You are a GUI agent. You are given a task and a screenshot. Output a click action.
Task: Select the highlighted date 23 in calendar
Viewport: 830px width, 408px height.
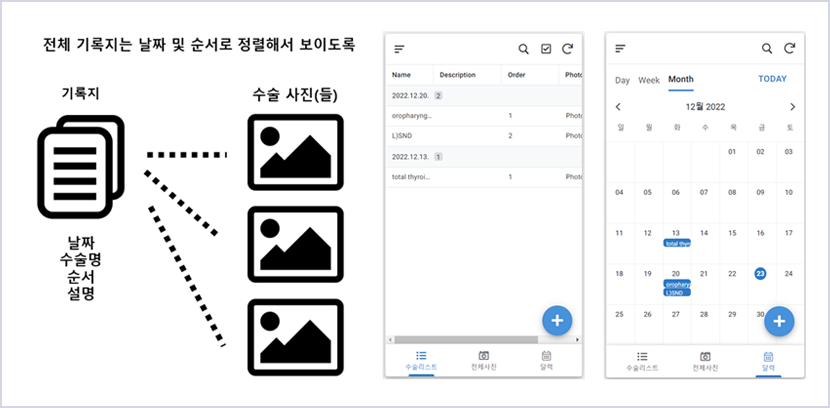click(x=760, y=273)
